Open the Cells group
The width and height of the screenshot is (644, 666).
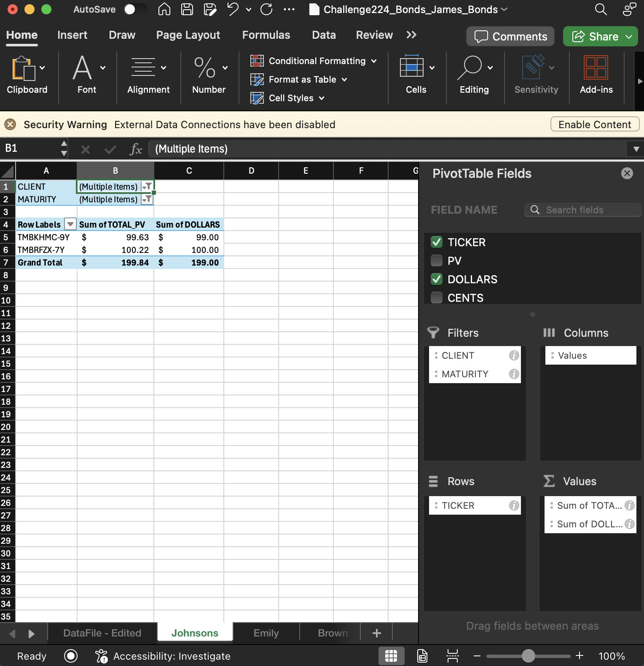(x=416, y=75)
